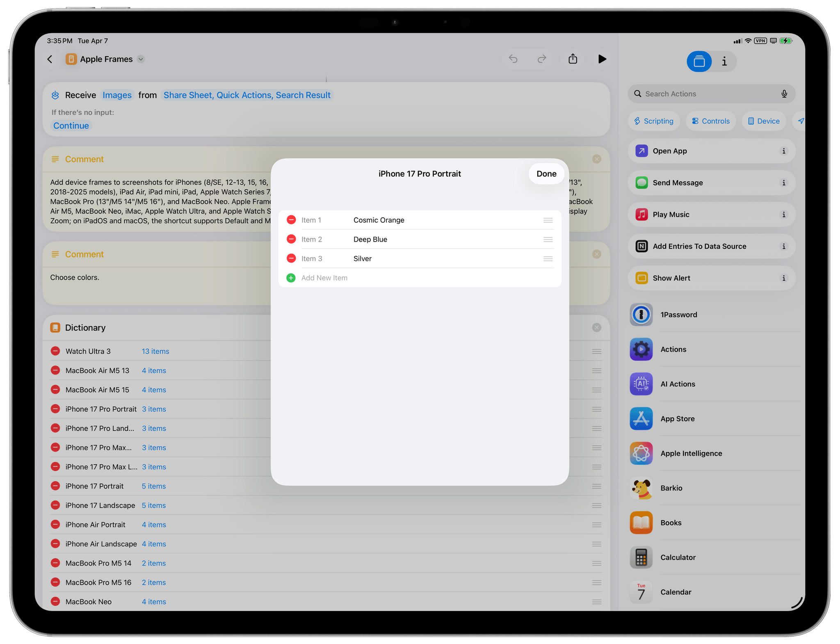Select the Scripting category chip
This screenshot has height=644, width=840.
(x=654, y=121)
